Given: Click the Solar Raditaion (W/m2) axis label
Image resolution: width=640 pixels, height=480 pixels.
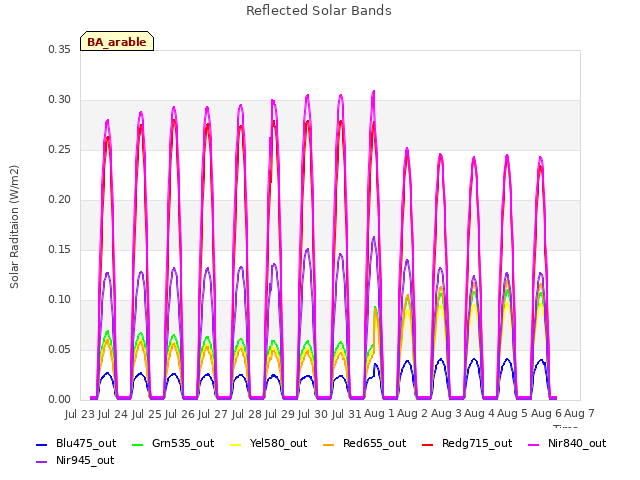Looking at the screenshot, I should pyautogui.click(x=14, y=227).
